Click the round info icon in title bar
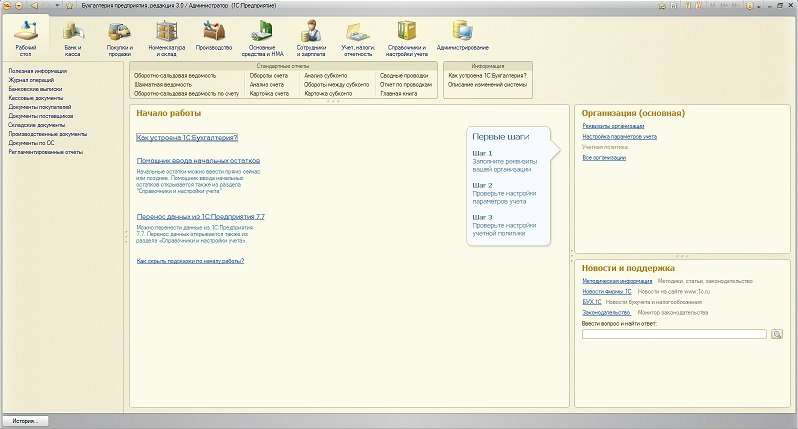The width and height of the screenshot is (798, 429). (749, 6)
